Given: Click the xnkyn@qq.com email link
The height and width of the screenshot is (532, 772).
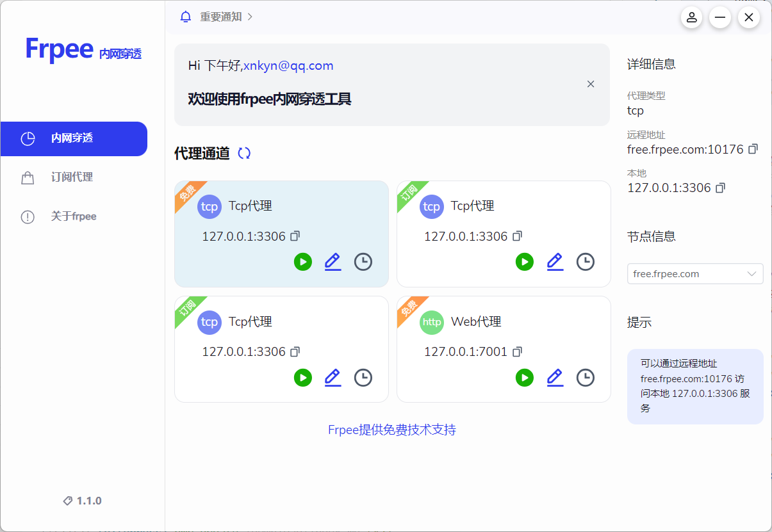Looking at the screenshot, I should point(288,65).
